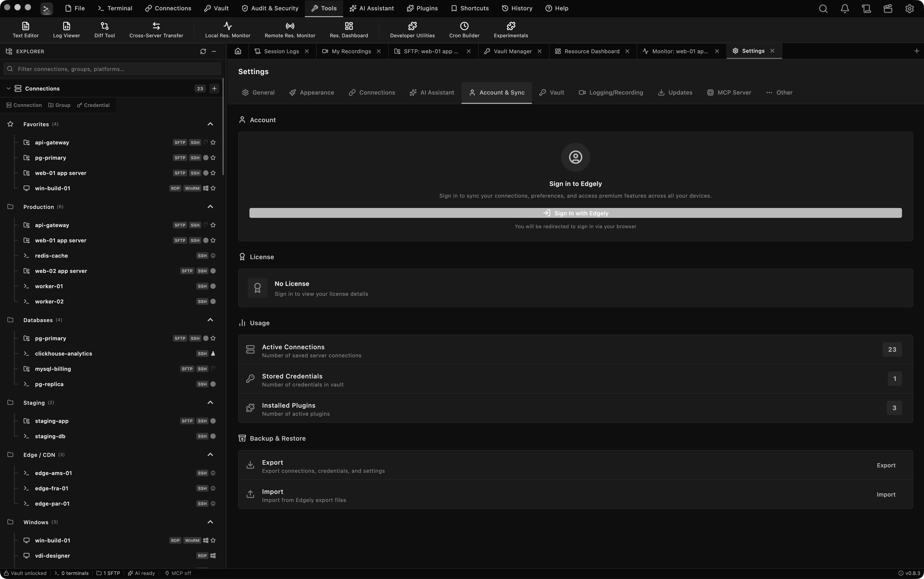Switch to MCP Server settings tab
Viewport: 924px width, 579px height.
tap(729, 93)
